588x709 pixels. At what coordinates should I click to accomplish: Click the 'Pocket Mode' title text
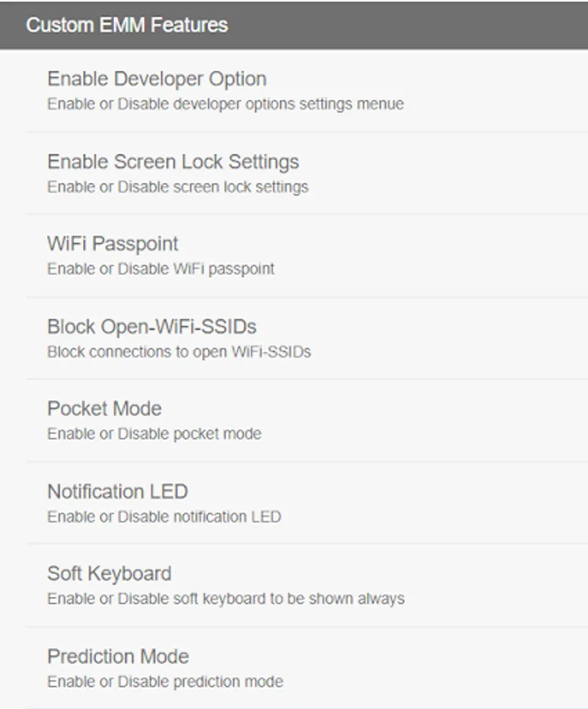coord(105,409)
